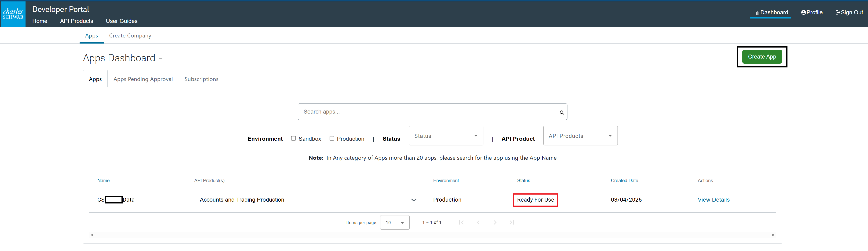Click the Actions column header
This screenshot has height=251, width=868.
(705, 181)
